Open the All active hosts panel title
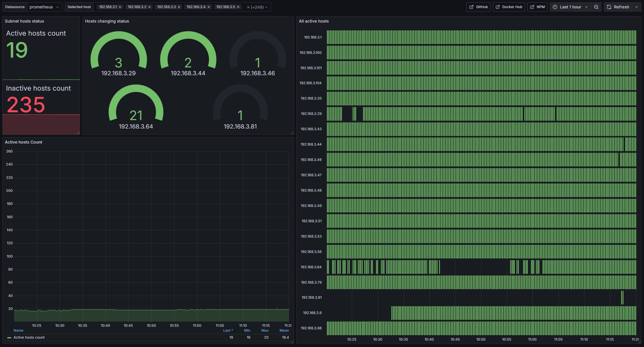The width and height of the screenshot is (644, 347). click(314, 21)
